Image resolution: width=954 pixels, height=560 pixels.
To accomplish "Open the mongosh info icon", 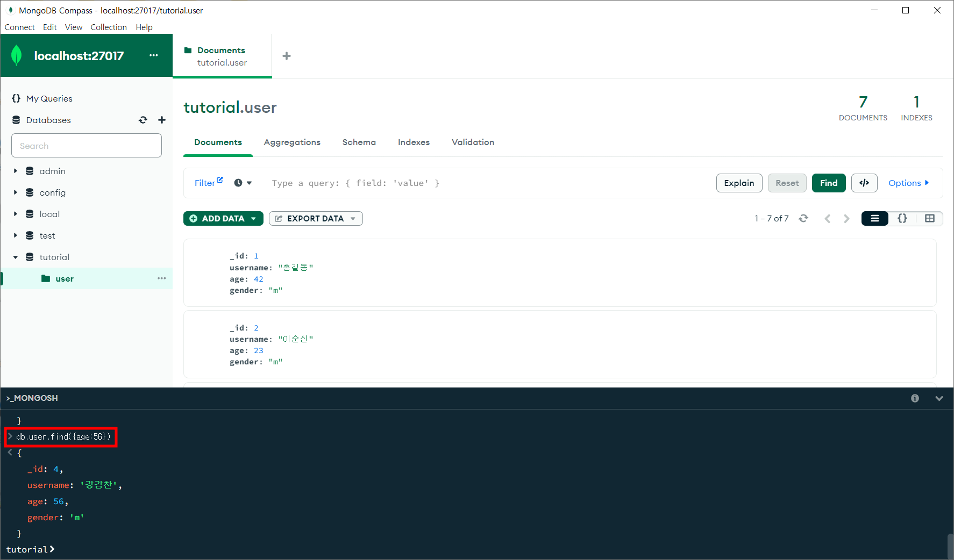I will [915, 398].
